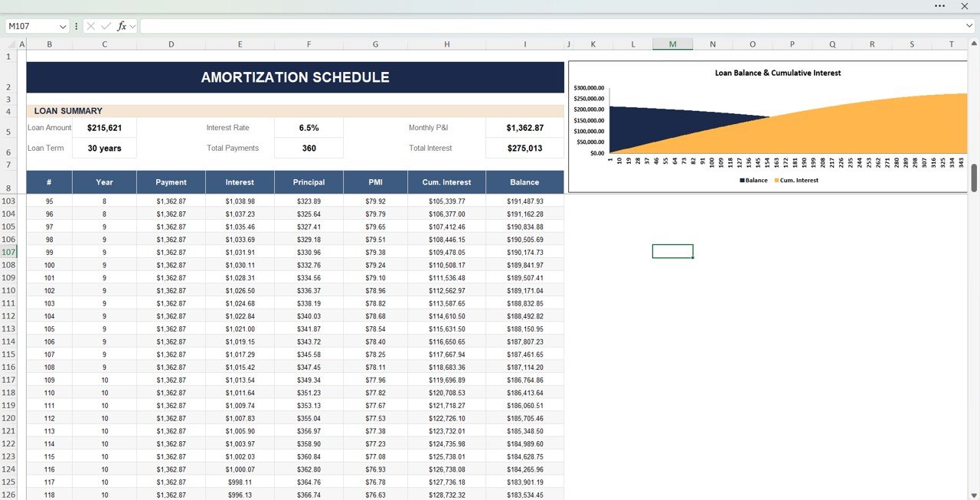This screenshot has width=980, height=500.
Task: Click the Enter checkmark beside the formula bar
Action: pos(105,25)
